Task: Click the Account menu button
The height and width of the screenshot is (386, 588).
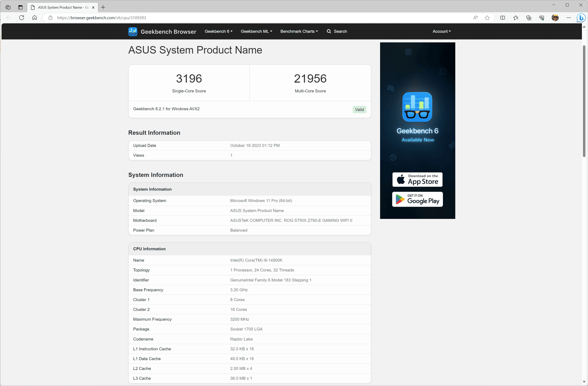Action: [x=442, y=31]
